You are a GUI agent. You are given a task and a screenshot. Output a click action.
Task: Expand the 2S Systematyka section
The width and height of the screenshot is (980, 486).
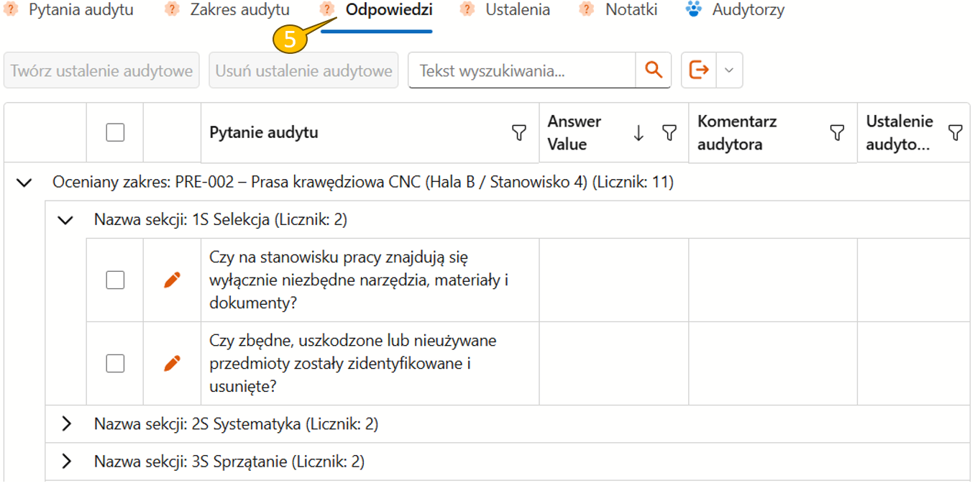[x=67, y=424]
